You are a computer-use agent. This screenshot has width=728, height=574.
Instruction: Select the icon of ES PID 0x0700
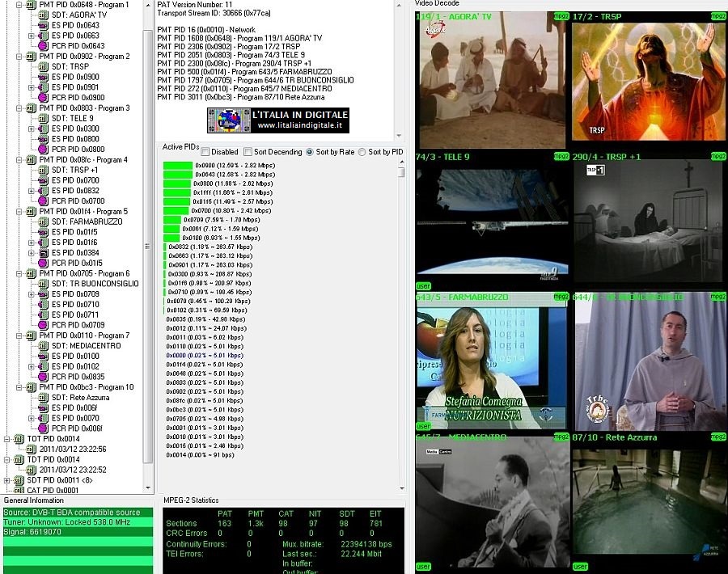43,180
